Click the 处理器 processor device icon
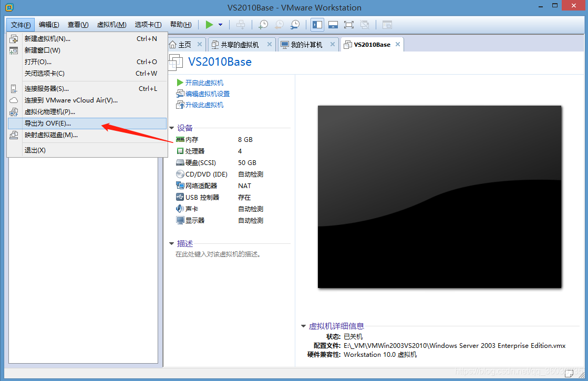Image resolution: width=588 pixels, height=381 pixels. [180, 151]
